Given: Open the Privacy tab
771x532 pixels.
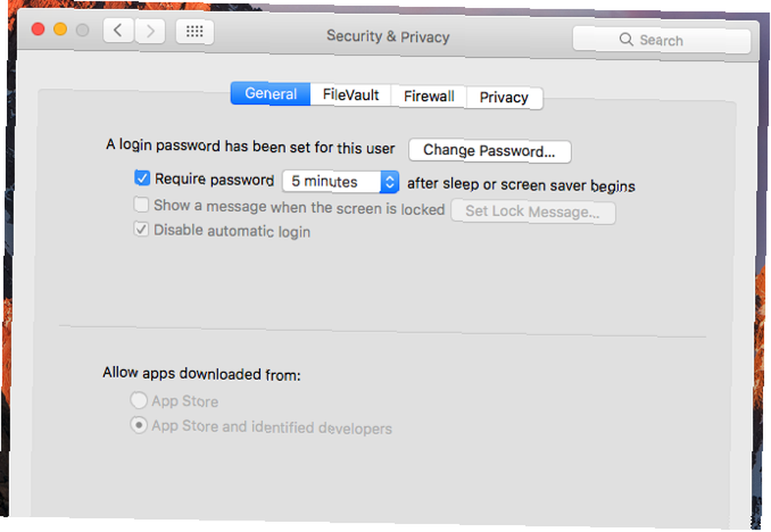Looking at the screenshot, I should (504, 97).
